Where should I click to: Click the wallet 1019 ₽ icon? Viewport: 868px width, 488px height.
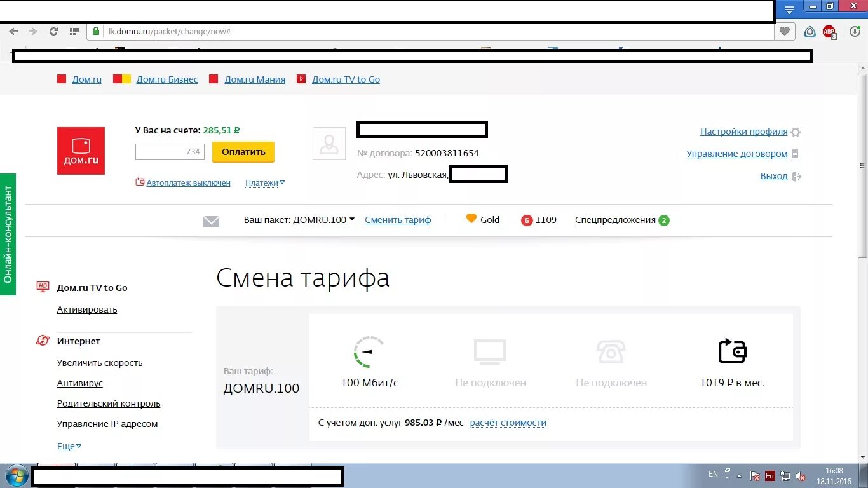point(732,351)
